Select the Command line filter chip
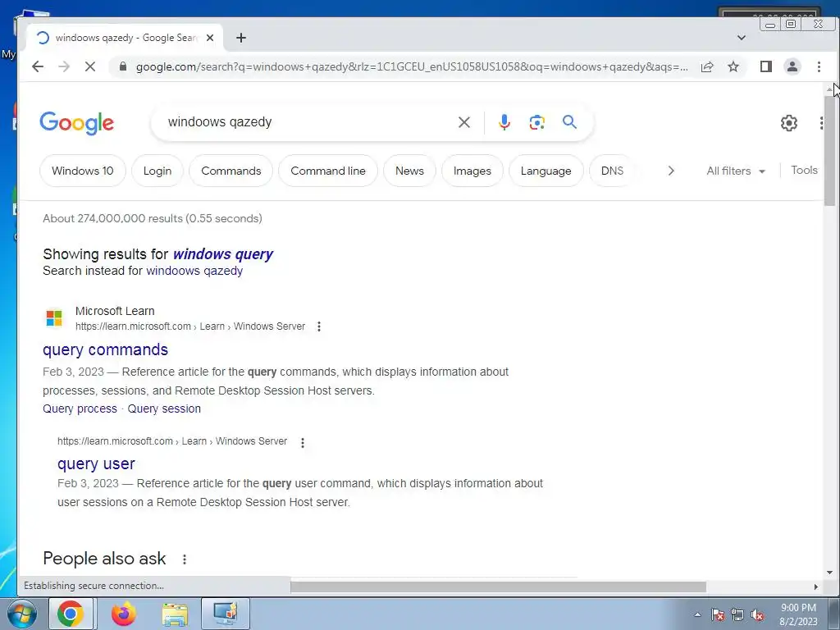This screenshot has height=630, width=840. 328,171
